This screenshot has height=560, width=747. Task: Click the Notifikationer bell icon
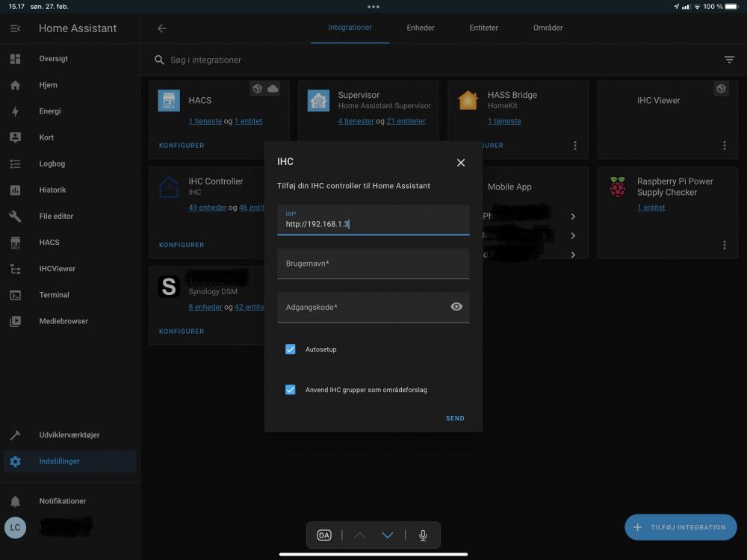(x=15, y=501)
